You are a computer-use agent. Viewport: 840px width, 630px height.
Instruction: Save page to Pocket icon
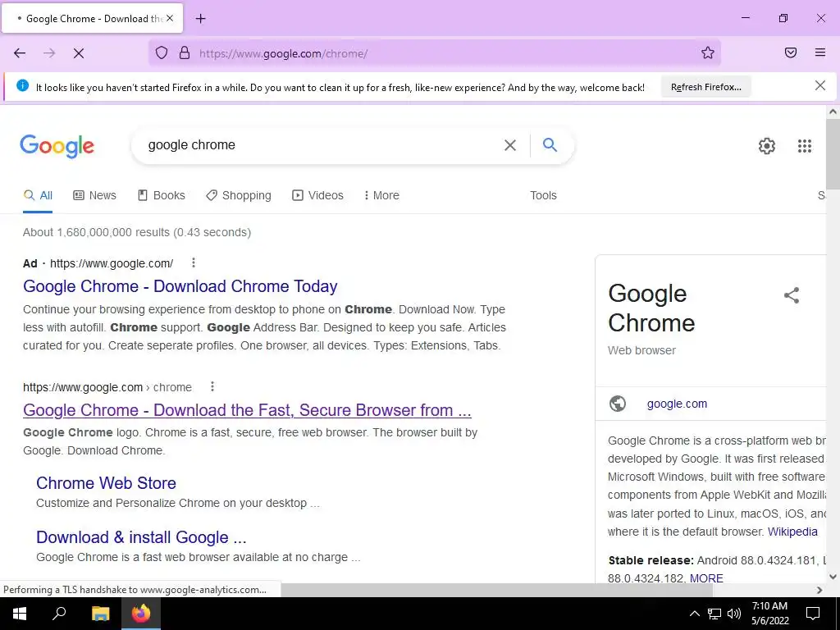click(791, 52)
